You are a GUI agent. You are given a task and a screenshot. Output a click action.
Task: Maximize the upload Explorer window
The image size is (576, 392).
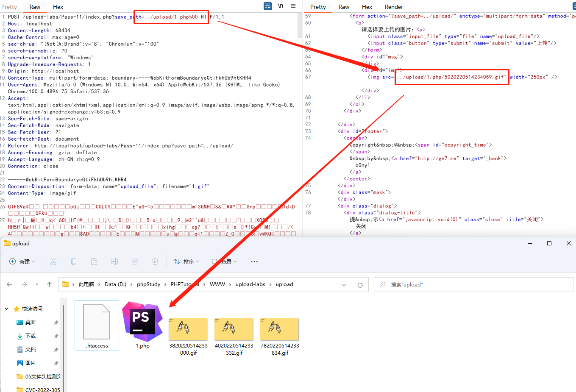549,243
